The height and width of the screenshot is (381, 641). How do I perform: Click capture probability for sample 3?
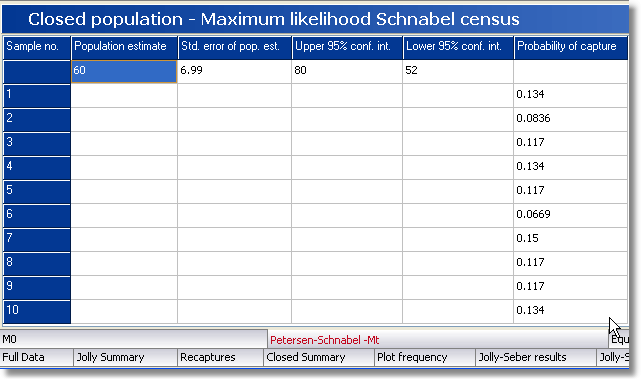[x=571, y=143]
